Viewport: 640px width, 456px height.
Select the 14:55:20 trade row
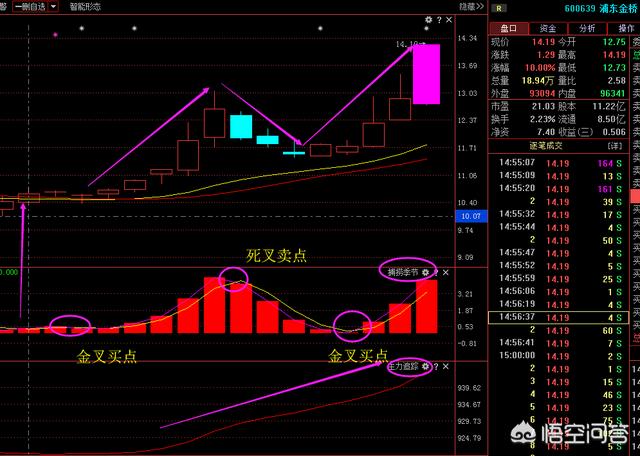point(558,189)
